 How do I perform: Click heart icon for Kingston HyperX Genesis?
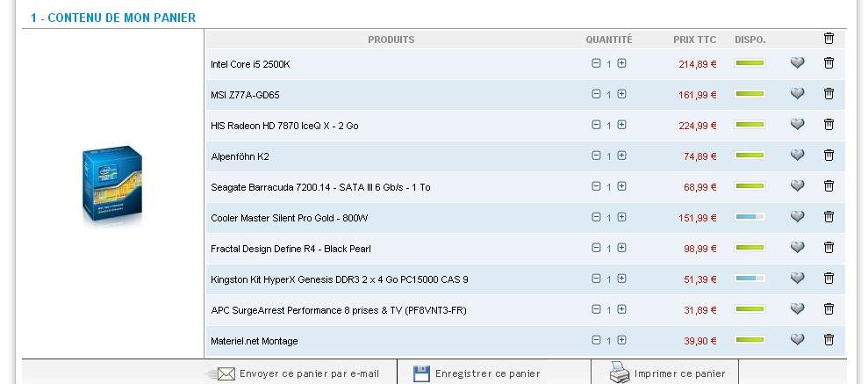[x=797, y=279]
